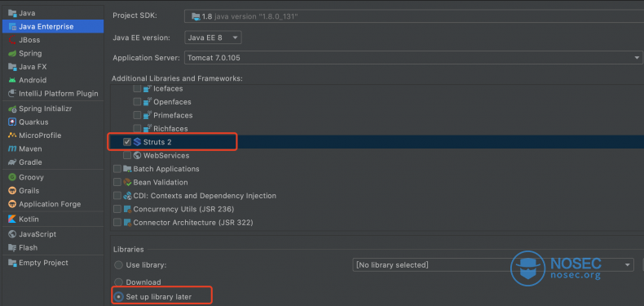
Task: Click the Gradle elephant icon
Action: [12, 162]
